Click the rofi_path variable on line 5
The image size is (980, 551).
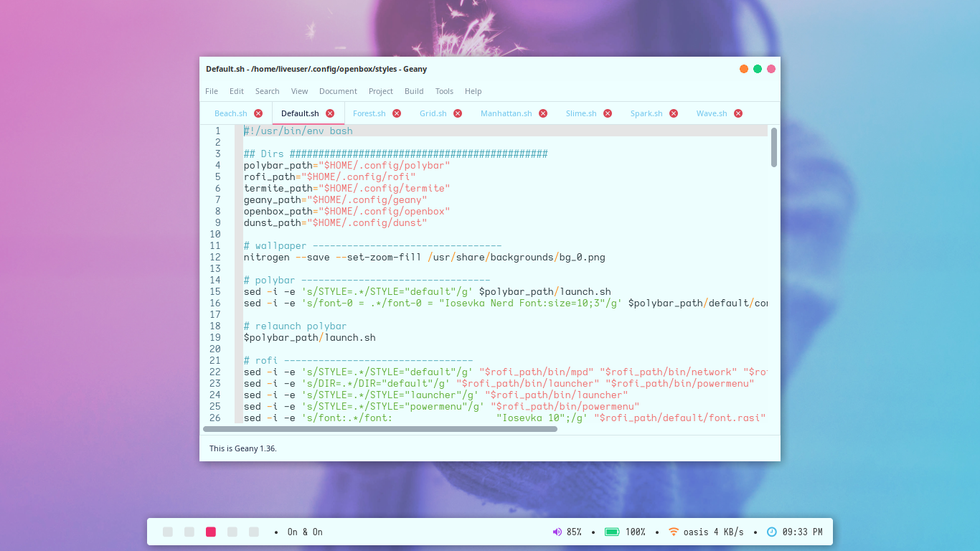click(269, 176)
